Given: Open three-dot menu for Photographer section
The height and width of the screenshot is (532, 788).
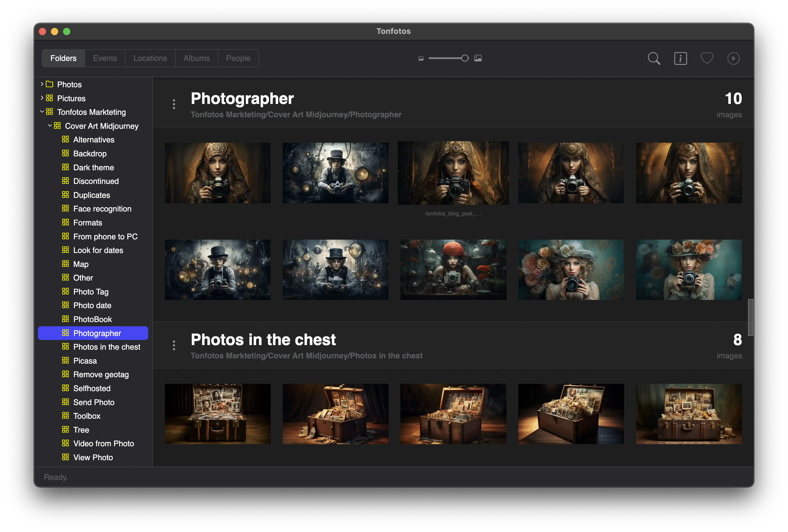Looking at the screenshot, I should click(x=174, y=104).
